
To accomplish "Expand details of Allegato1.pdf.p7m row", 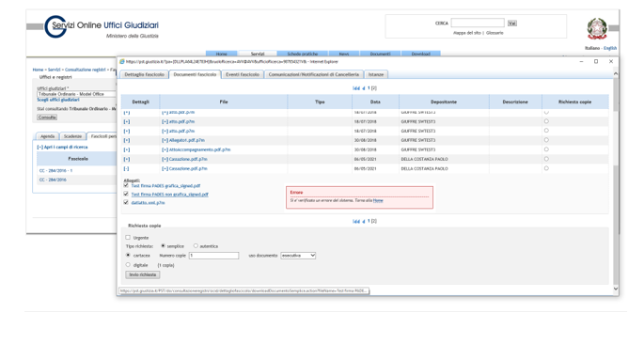I will point(127,140).
